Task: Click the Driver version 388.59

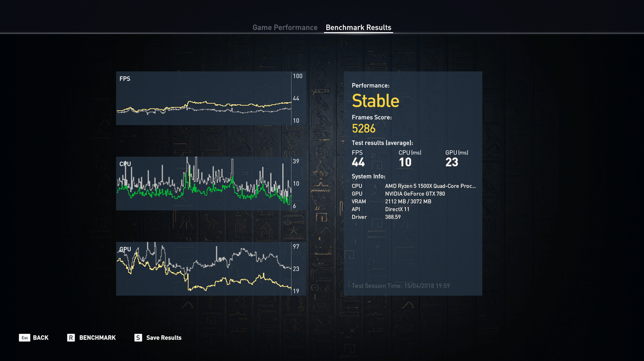Action: [393, 217]
